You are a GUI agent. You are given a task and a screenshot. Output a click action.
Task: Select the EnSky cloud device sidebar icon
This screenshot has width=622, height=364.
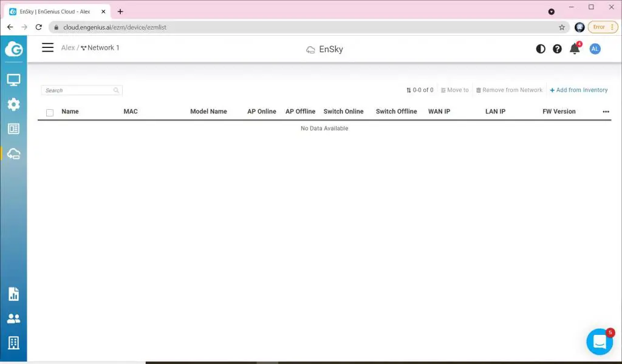tap(13, 153)
